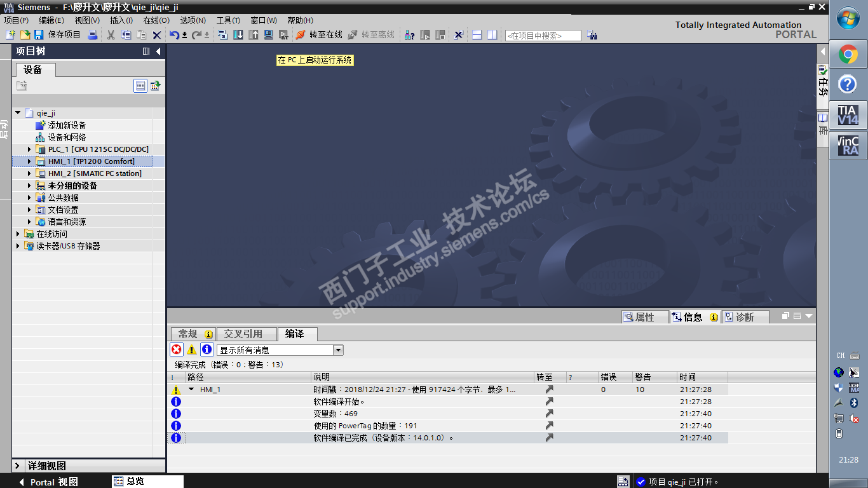Screen dimensions: 868x488
Task: Open Chrome from the side taskbar
Action: (848, 55)
